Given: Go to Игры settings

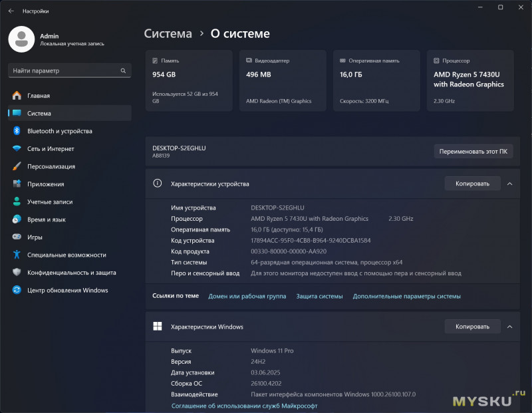Looking at the screenshot, I should 70,237.
